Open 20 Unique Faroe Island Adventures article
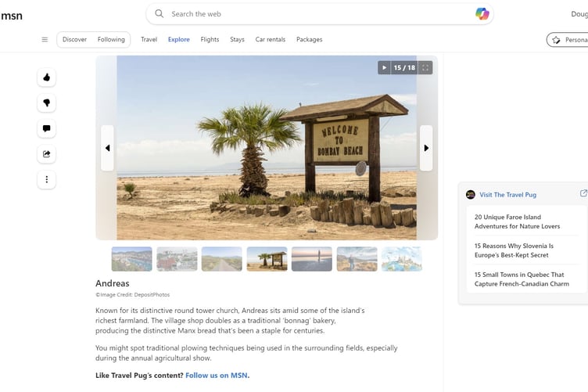Viewport: 588px width, 392px height. point(517,221)
